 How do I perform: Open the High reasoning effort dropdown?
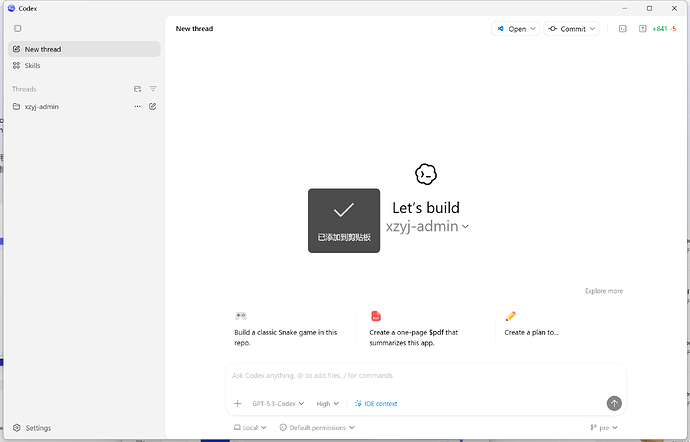(x=327, y=403)
